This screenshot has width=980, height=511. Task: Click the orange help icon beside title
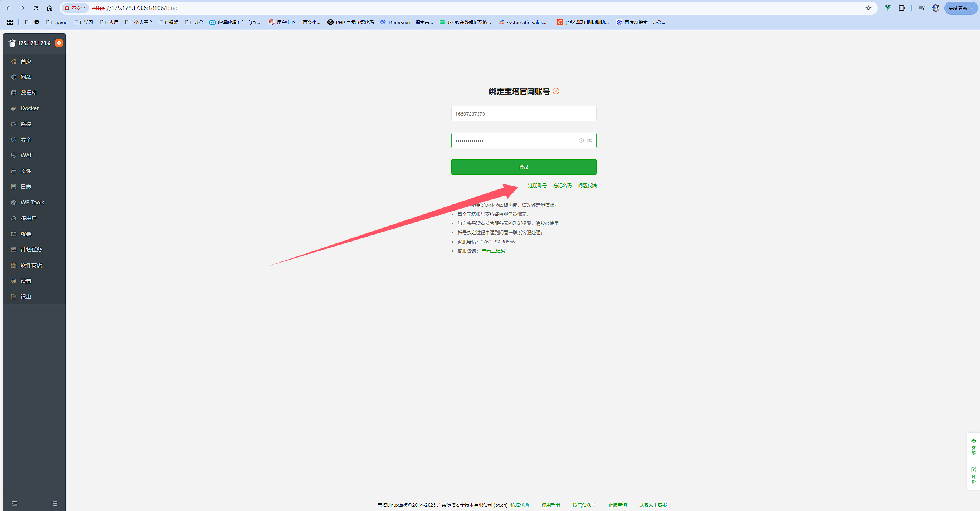tap(556, 91)
